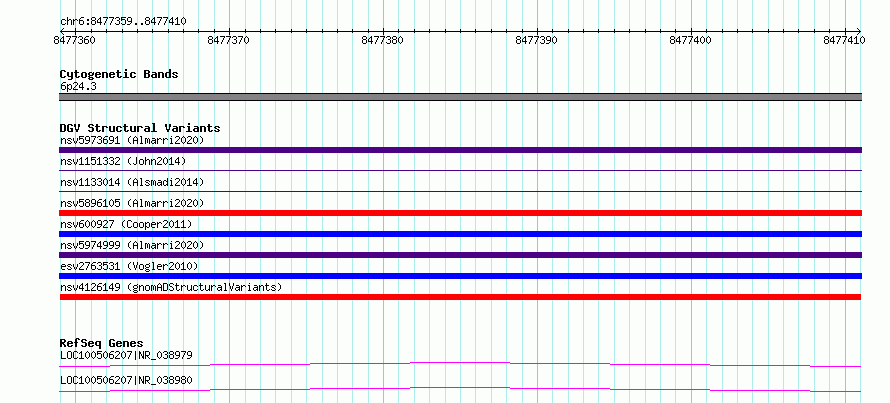Click the thin line for nsv1151332

point(460,170)
